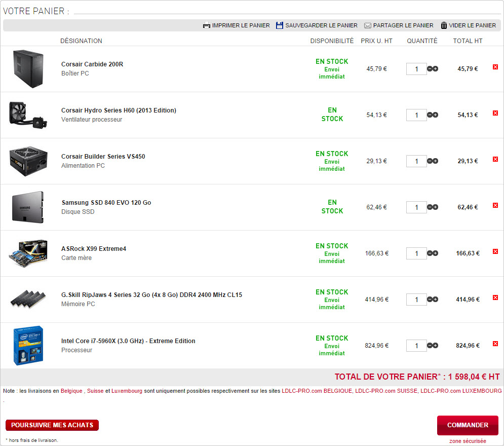The height and width of the screenshot is (446, 504).
Task: Visit the LDLC-PRO.com LUXEMBOURG site link
Action: [461, 391]
